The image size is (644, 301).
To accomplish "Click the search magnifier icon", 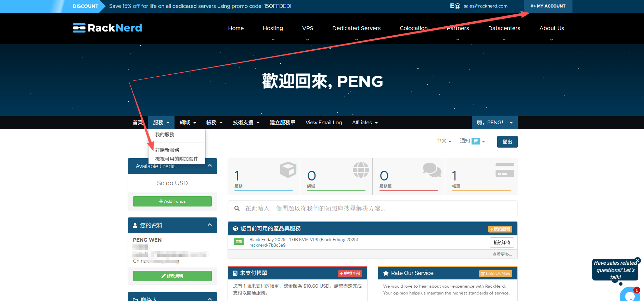I will [237, 209].
